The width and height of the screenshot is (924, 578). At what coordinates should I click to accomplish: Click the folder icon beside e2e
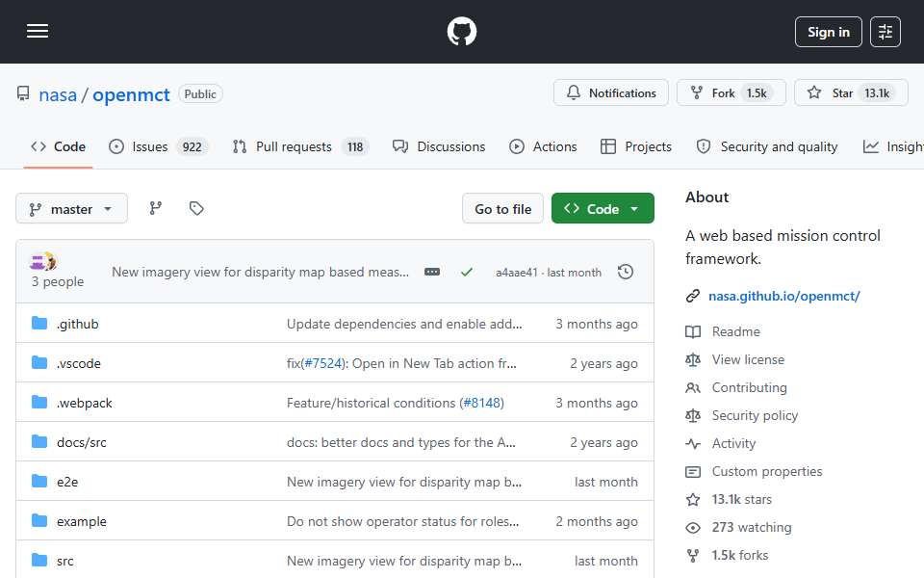[x=39, y=482]
